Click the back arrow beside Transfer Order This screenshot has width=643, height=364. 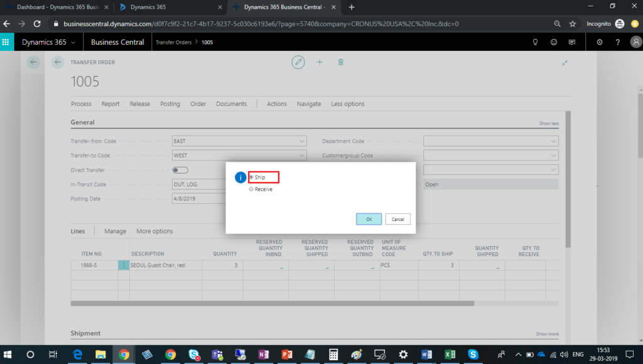58,62
